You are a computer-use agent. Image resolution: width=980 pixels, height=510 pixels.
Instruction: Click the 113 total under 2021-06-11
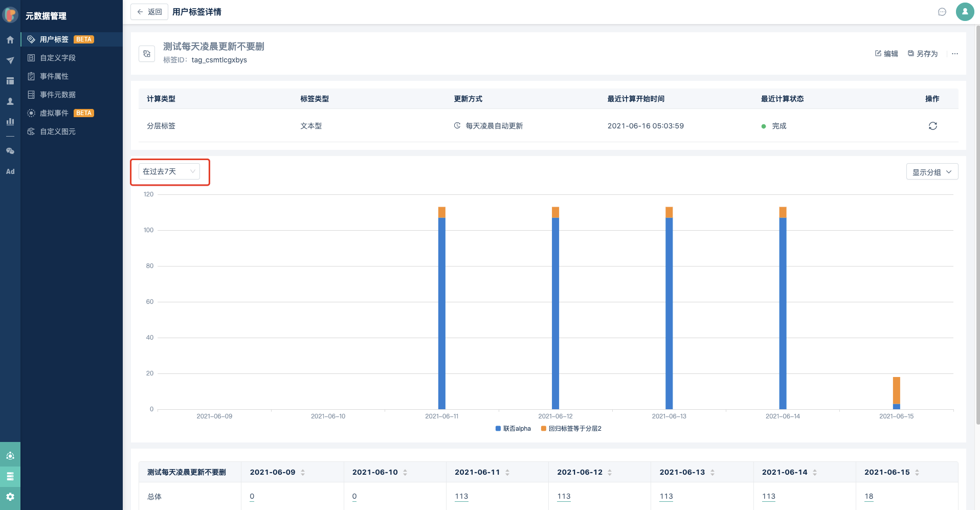(x=461, y=496)
